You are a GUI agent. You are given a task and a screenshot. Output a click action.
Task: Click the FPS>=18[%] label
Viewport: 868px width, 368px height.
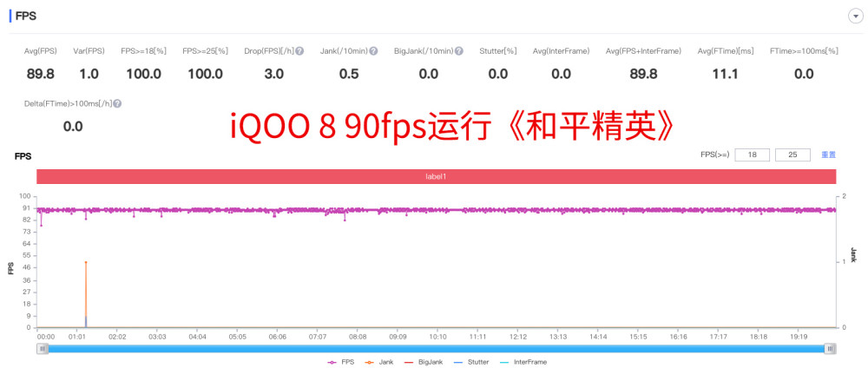pos(143,51)
